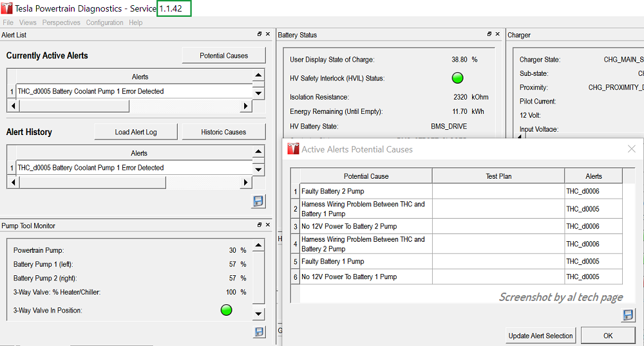Open the Help menu
The width and height of the screenshot is (644, 346).
[135, 23]
